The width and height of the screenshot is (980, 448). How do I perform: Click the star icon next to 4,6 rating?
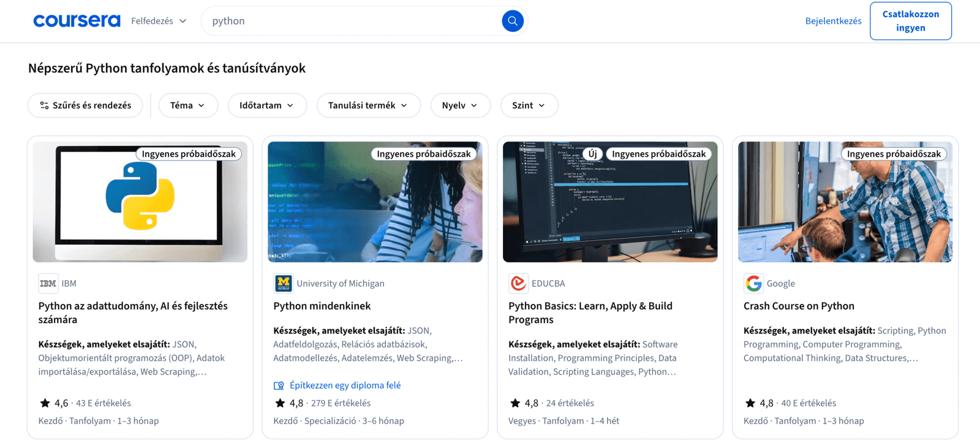[45, 403]
